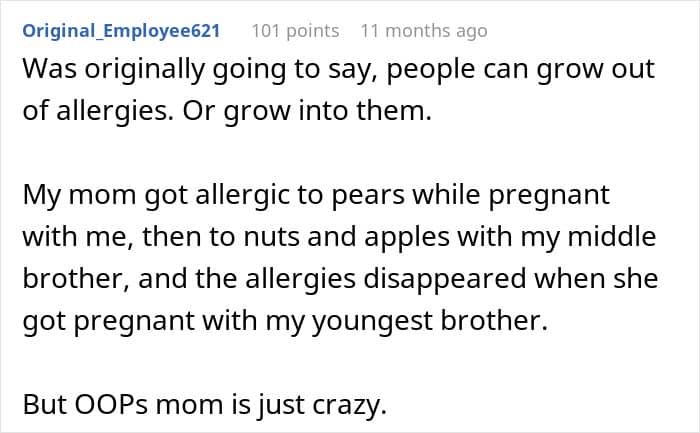Click the 101 points score
The height and width of the screenshot is (433, 700).
point(294,30)
